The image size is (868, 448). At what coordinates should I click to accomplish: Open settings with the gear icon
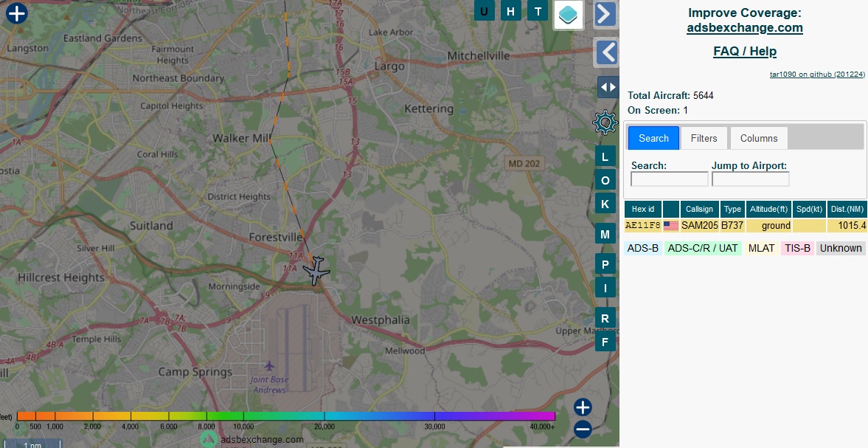(x=605, y=123)
